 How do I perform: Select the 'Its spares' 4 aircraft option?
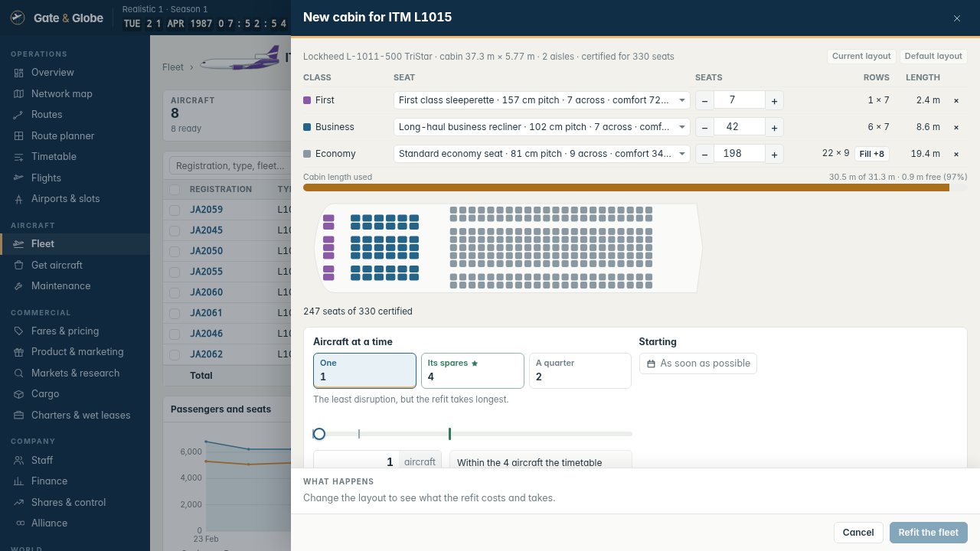coord(472,370)
